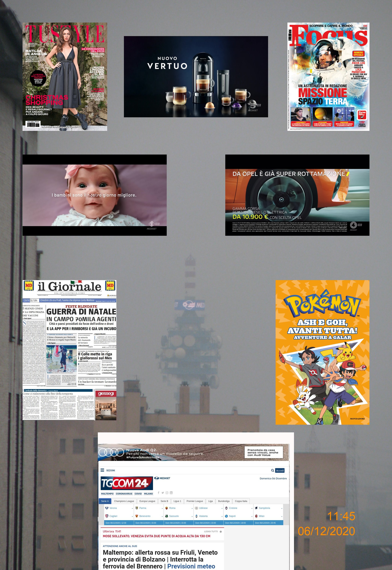This screenshot has width=392, height=570.
Task: Click the Mediaset logo beside TGCOM24
Action: click(x=162, y=478)
